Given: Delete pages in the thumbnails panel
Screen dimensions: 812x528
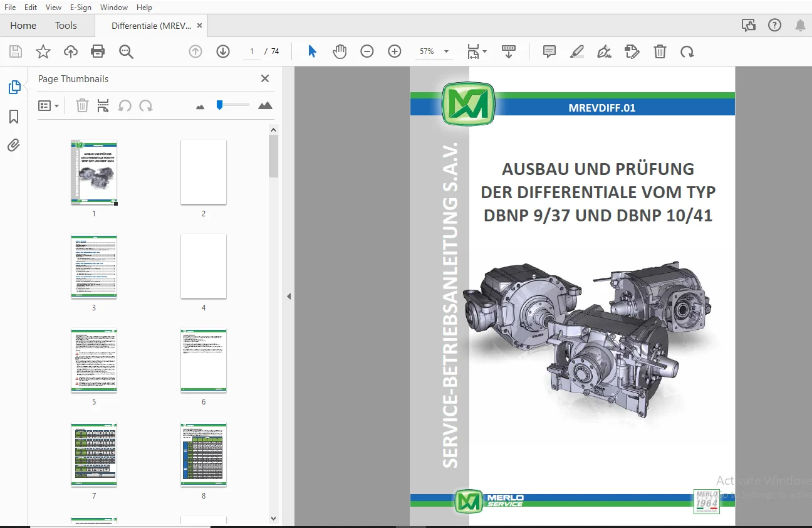Looking at the screenshot, I should click(82, 105).
